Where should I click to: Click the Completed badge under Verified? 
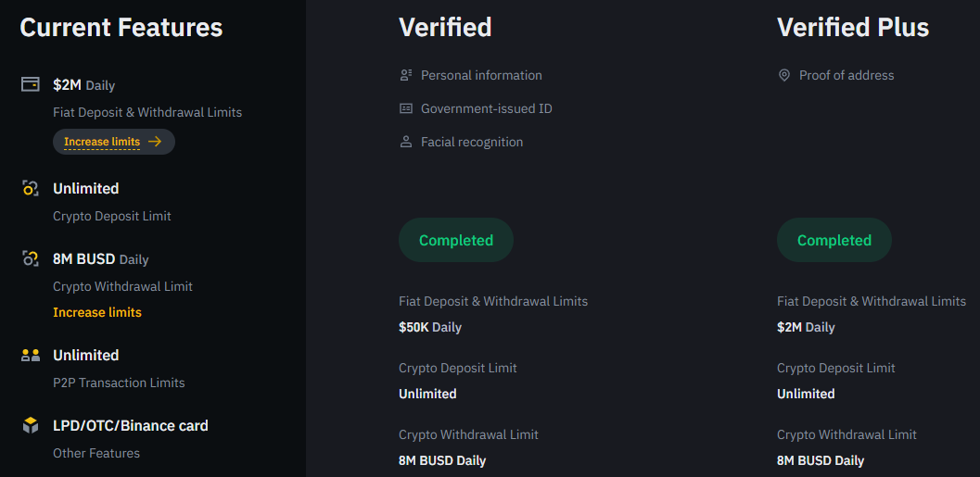coord(455,240)
